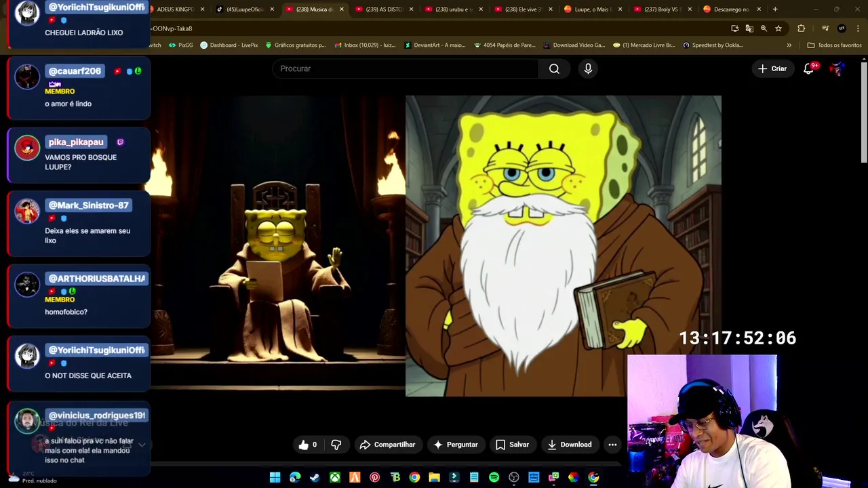
Task: Open Microsoft Edge from taskbar
Action: (x=295, y=477)
